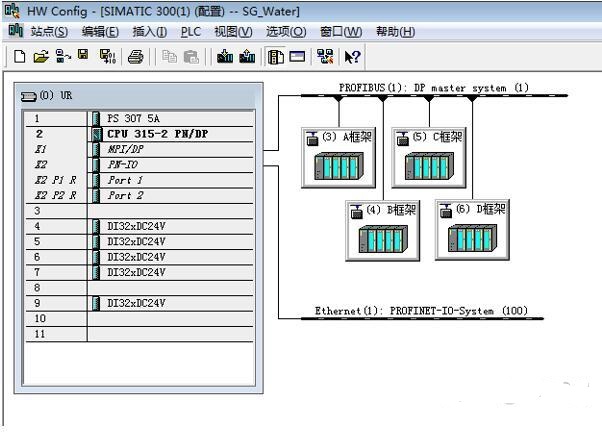602x433 pixels.
Task: Click the document icon left of 站点 menu
Action: point(15,30)
